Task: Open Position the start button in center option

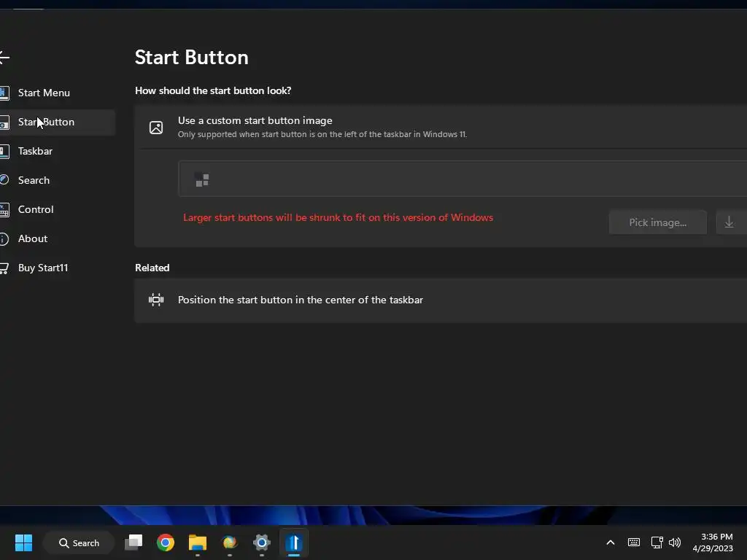Action: [441, 300]
